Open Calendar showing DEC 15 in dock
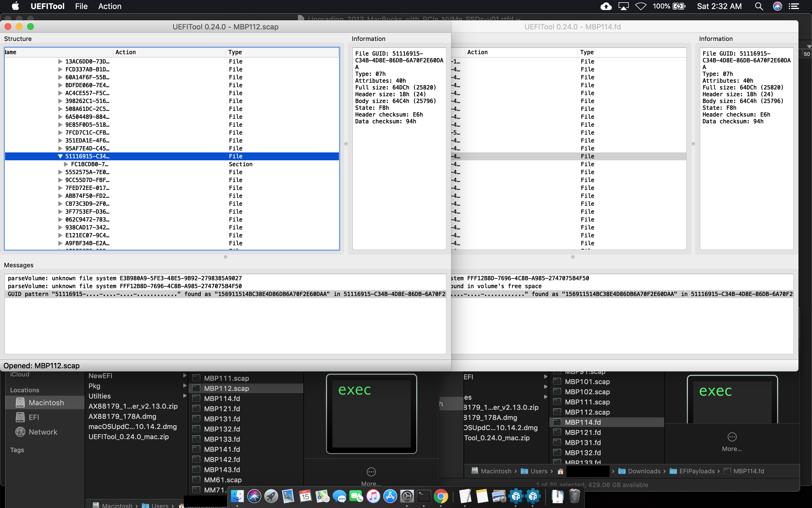 (305, 496)
